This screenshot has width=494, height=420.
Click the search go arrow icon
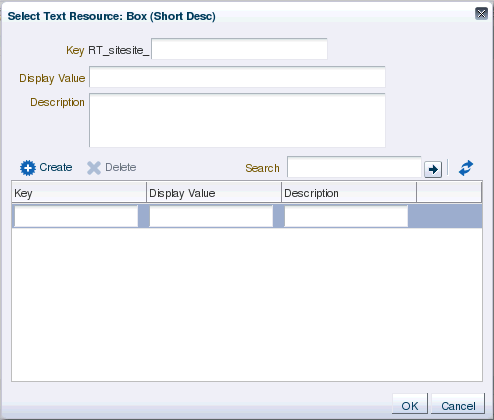point(433,169)
